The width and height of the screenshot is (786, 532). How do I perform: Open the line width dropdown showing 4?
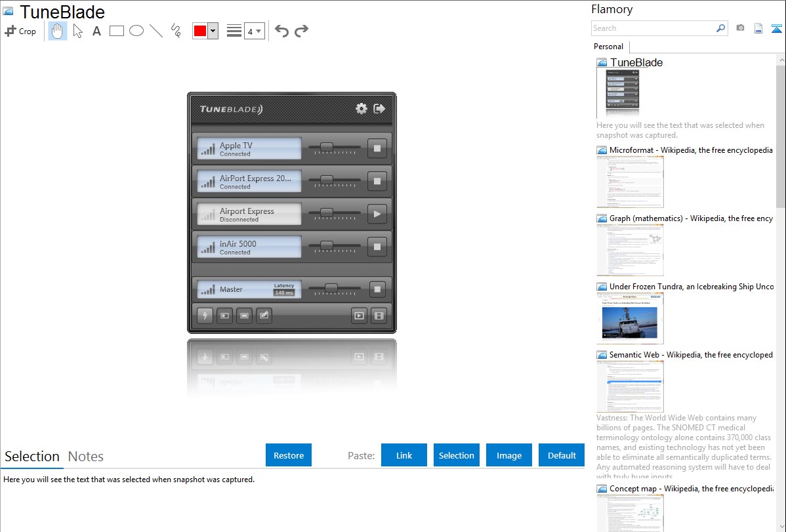254,31
